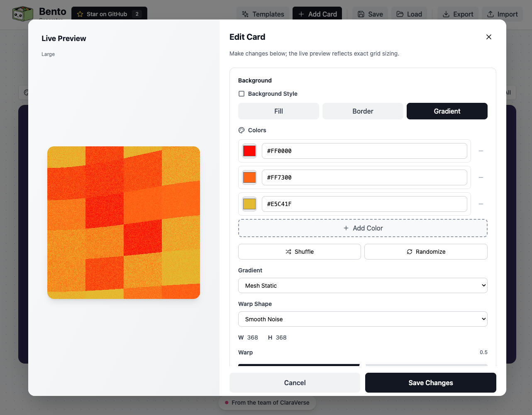Click the Bento app logo icon
This screenshot has width=532, height=415.
pos(23,13)
